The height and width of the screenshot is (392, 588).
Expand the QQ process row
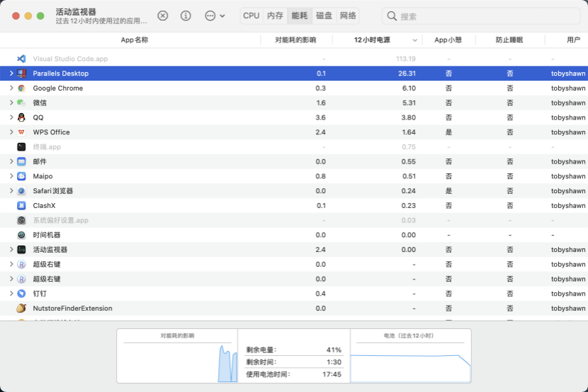pyautogui.click(x=11, y=117)
